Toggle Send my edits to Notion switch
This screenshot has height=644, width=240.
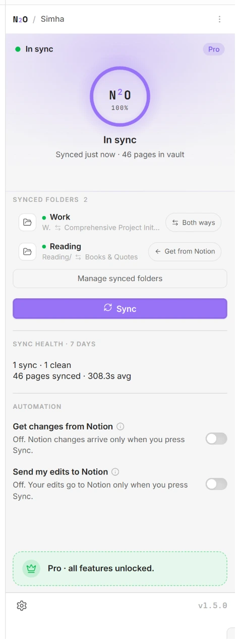[x=216, y=484]
